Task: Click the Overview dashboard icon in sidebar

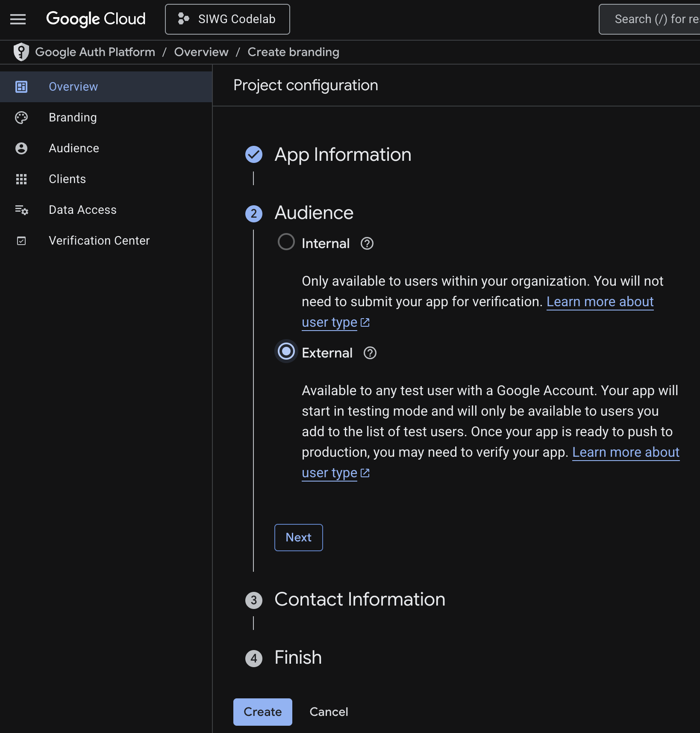Action: point(21,87)
